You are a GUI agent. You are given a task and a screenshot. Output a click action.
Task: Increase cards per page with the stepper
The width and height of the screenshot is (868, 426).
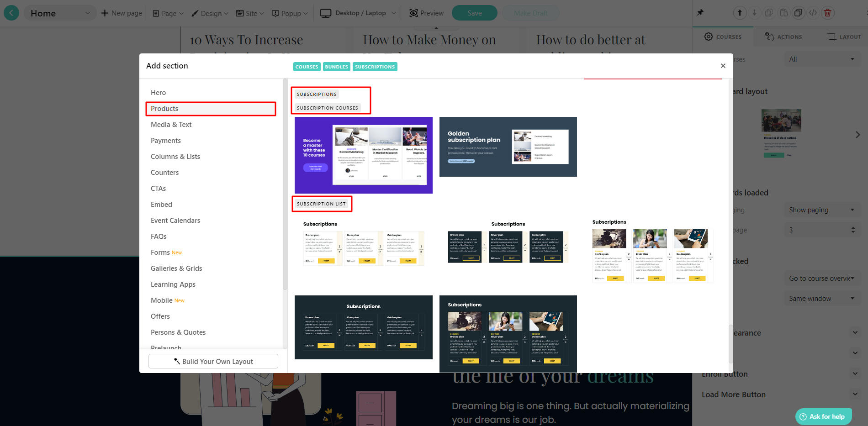(x=852, y=227)
